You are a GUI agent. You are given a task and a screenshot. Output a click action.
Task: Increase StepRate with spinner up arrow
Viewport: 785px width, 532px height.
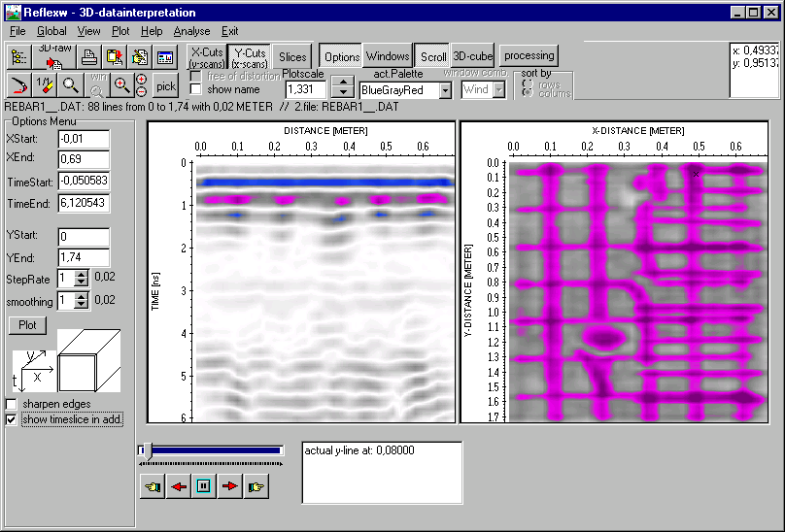coord(82,275)
